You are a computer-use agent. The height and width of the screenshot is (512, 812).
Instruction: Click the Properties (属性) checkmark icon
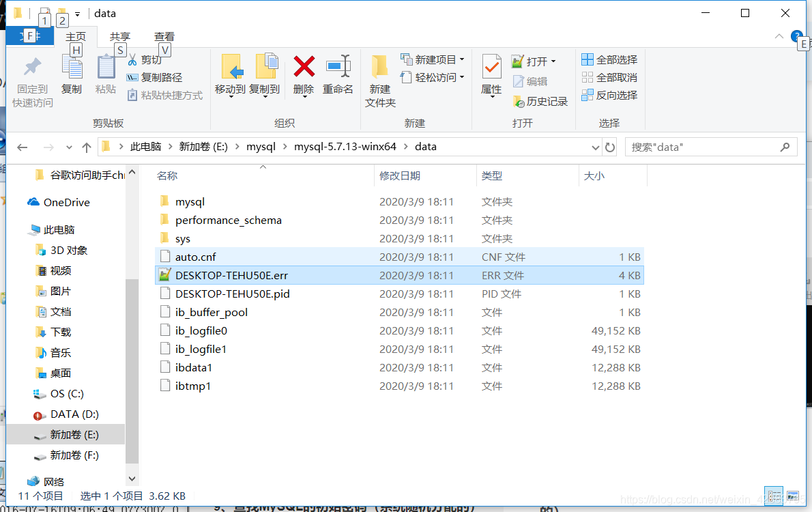pos(491,67)
